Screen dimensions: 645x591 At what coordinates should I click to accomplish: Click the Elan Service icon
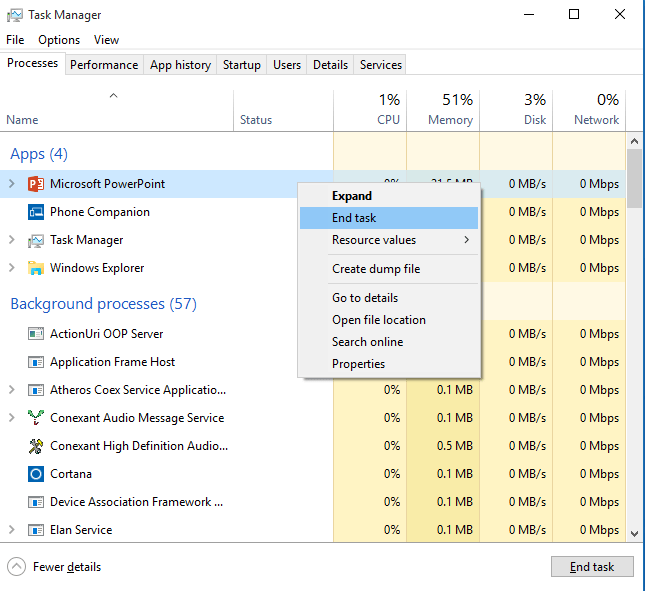tap(36, 530)
